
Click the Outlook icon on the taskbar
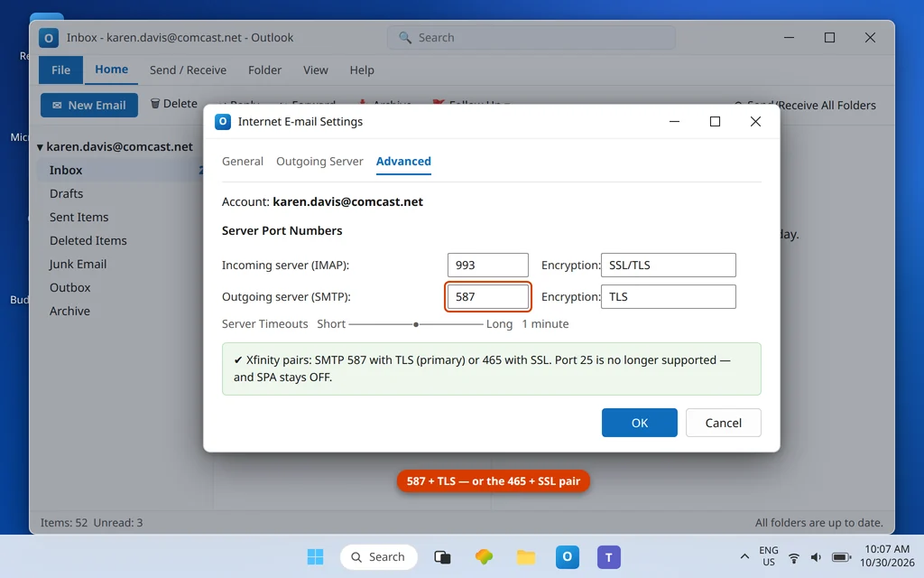[x=567, y=556]
